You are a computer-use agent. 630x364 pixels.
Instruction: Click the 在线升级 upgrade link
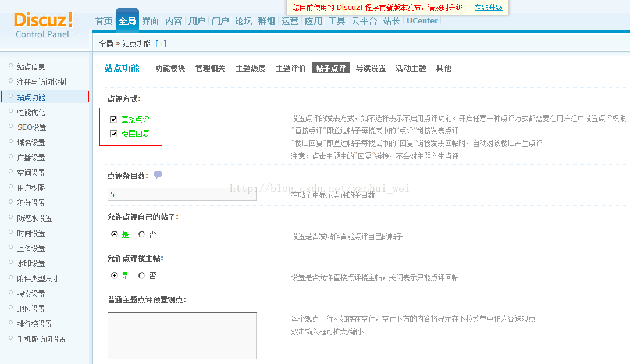[488, 8]
